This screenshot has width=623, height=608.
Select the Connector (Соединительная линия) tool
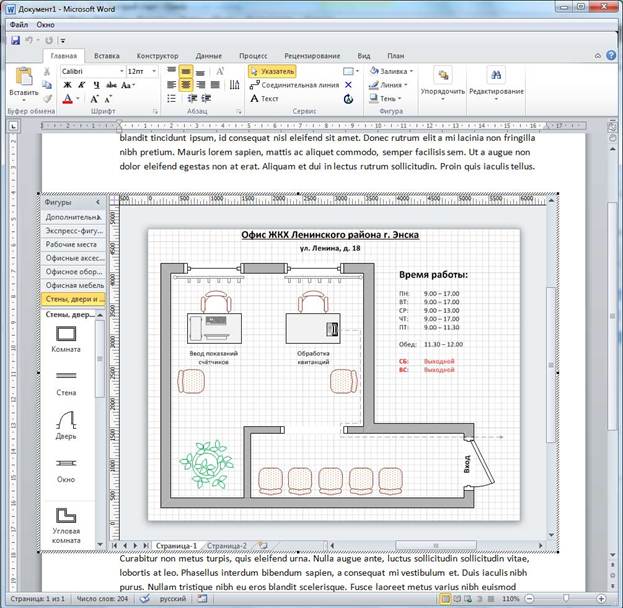(x=294, y=85)
